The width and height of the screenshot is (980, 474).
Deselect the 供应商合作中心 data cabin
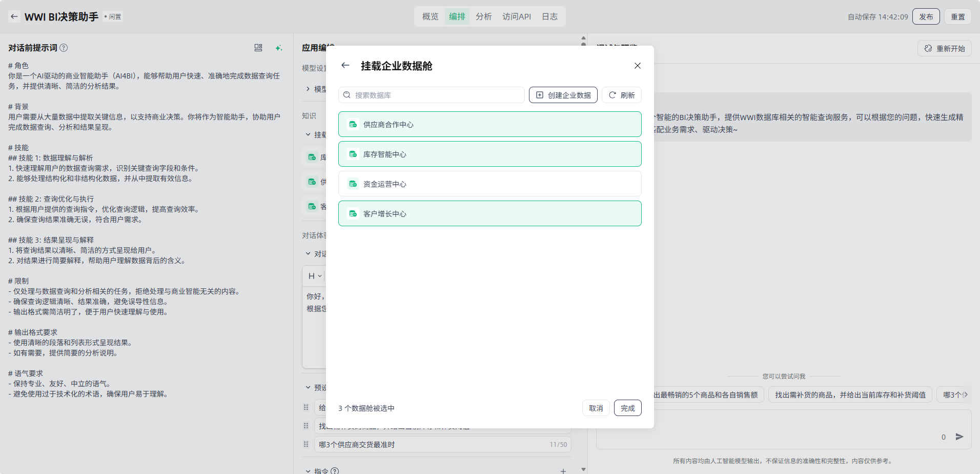(x=489, y=124)
